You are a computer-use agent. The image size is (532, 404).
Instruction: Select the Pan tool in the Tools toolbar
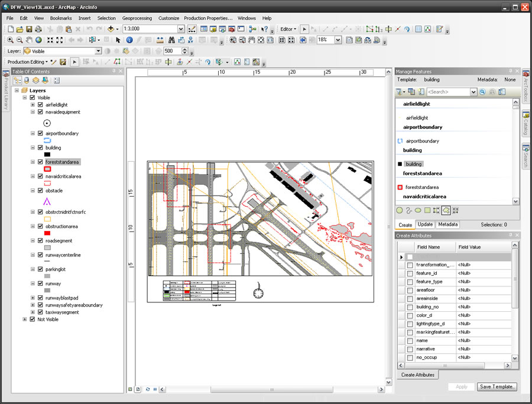29,40
